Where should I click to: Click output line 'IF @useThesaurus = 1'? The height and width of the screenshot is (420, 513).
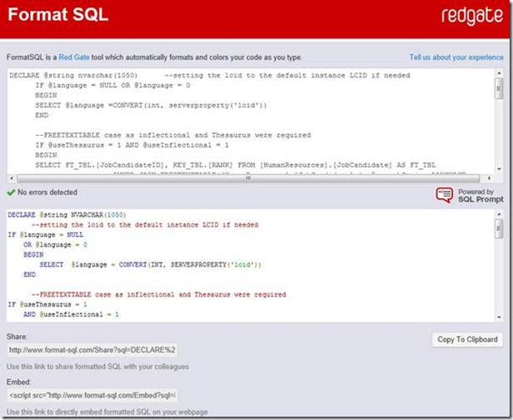click(x=47, y=304)
